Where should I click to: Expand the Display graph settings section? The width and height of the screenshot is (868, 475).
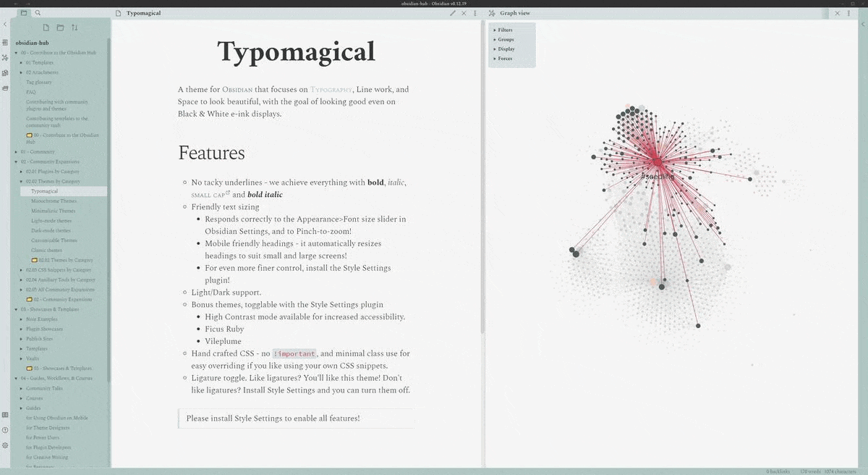coord(504,49)
